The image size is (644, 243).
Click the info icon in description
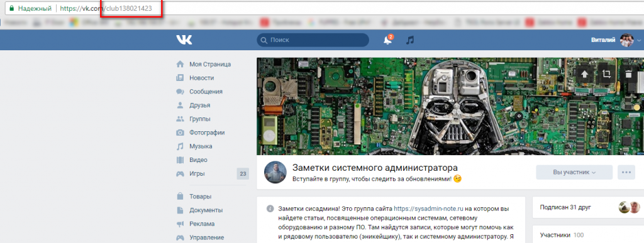point(270,208)
